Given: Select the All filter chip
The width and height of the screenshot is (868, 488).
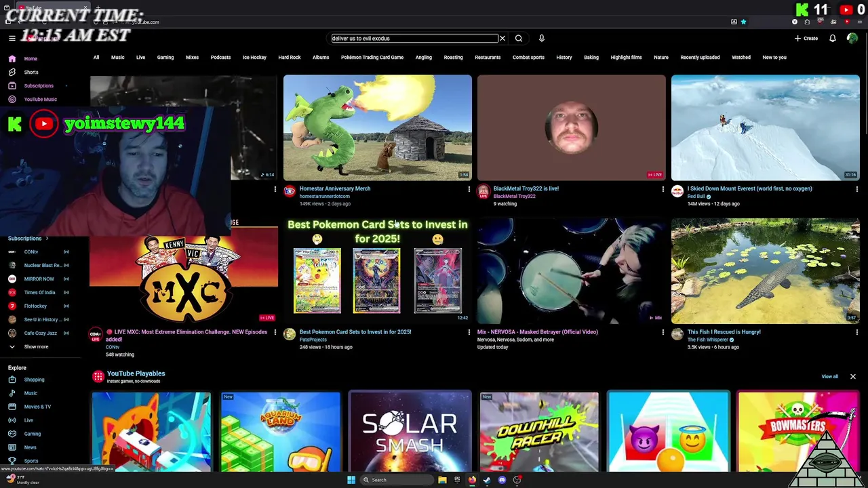Looking at the screenshot, I should pos(96,58).
